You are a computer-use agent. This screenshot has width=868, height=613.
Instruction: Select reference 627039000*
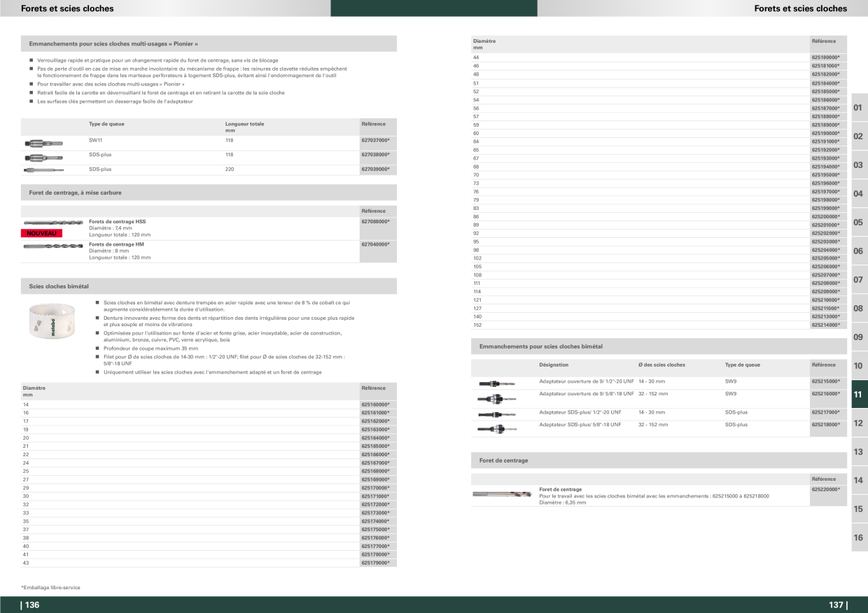pos(375,169)
